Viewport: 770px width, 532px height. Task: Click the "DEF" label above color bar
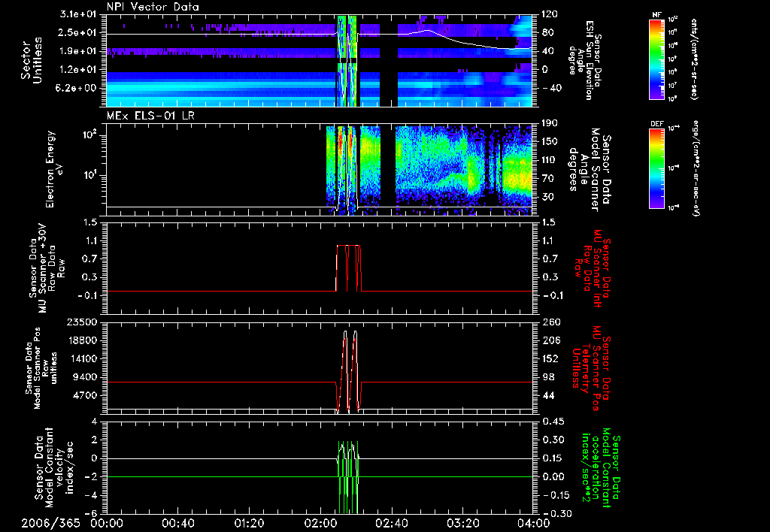(656, 124)
